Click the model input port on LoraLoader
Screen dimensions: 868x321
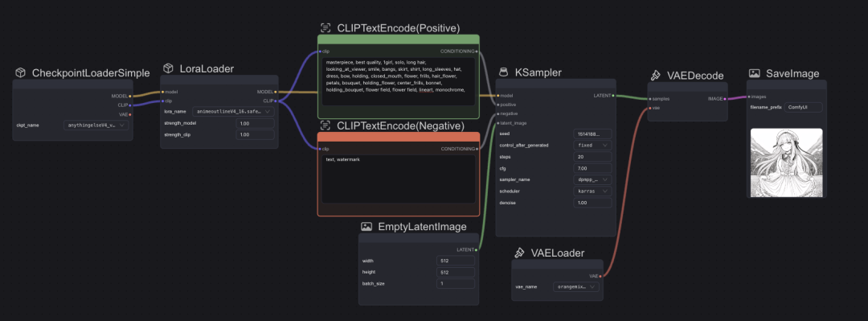[162, 92]
